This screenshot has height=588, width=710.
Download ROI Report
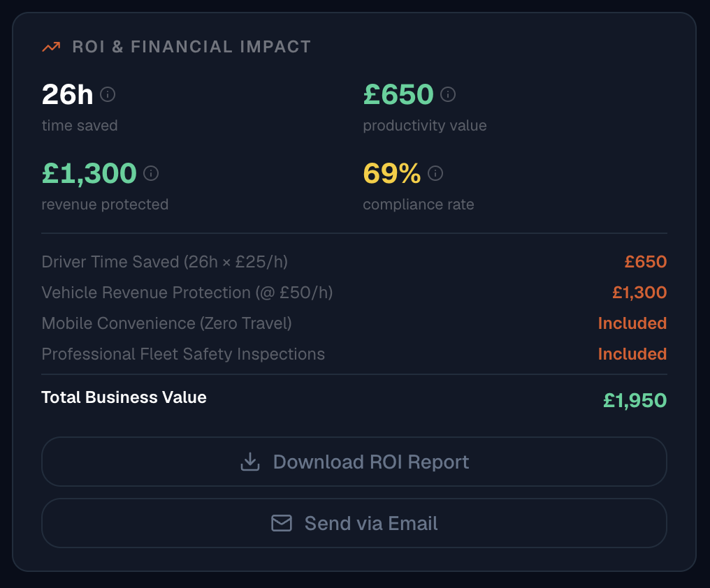click(x=354, y=462)
